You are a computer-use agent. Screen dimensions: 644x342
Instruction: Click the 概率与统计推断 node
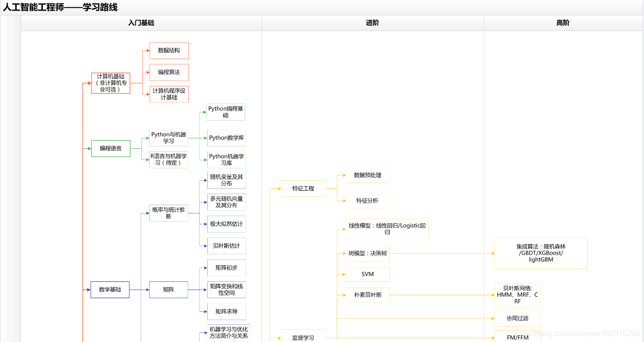(x=169, y=213)
